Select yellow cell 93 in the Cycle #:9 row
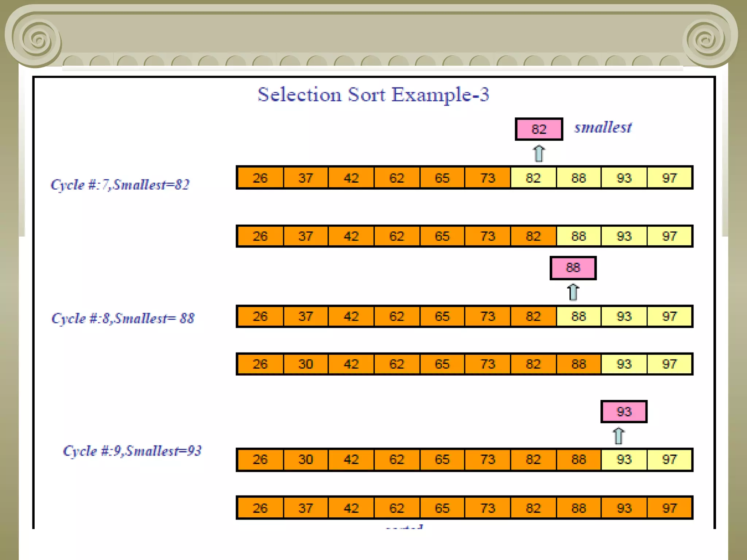This screenshot has width=747, height=560. [624, 460]
